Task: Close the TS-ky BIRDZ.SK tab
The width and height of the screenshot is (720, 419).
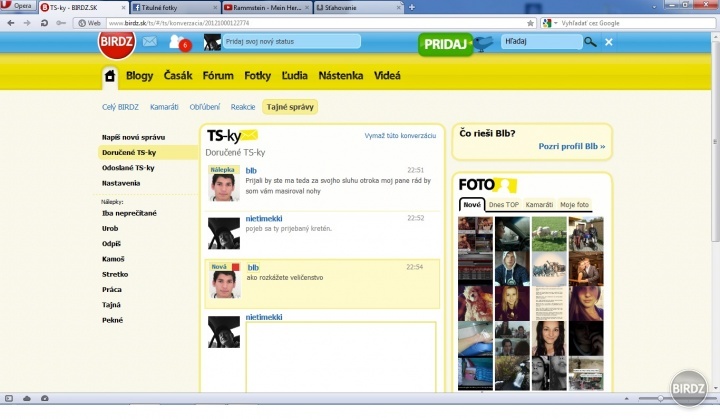Action: click(x=124, y=8)
